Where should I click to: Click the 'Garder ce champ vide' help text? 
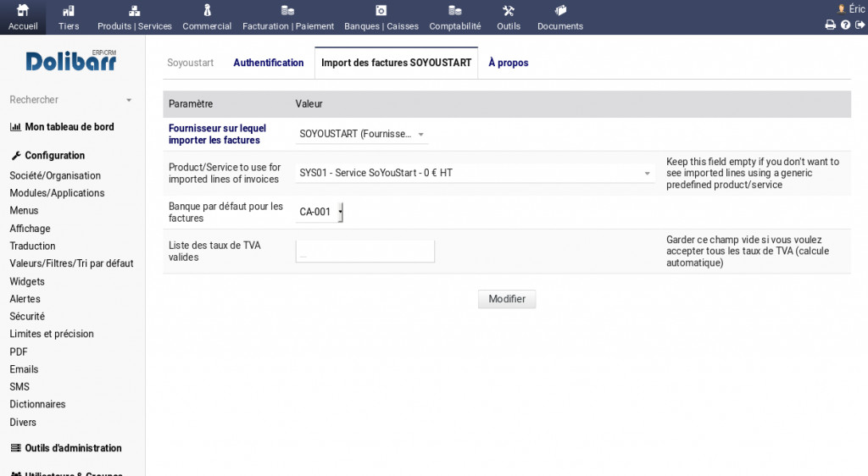(x=748, y=251)
